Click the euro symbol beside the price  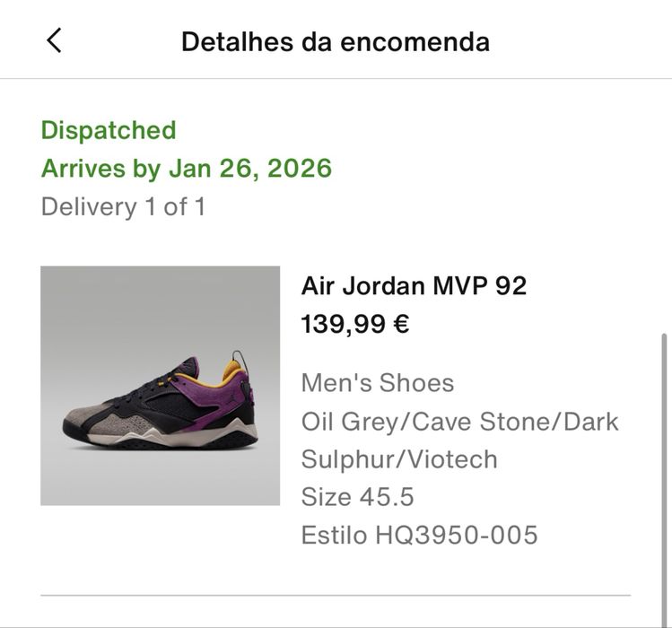[x=401, y=324]
